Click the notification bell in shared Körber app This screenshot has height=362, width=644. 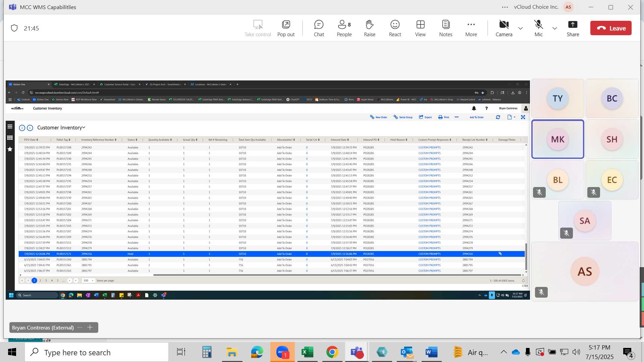(x=474, y=108)
